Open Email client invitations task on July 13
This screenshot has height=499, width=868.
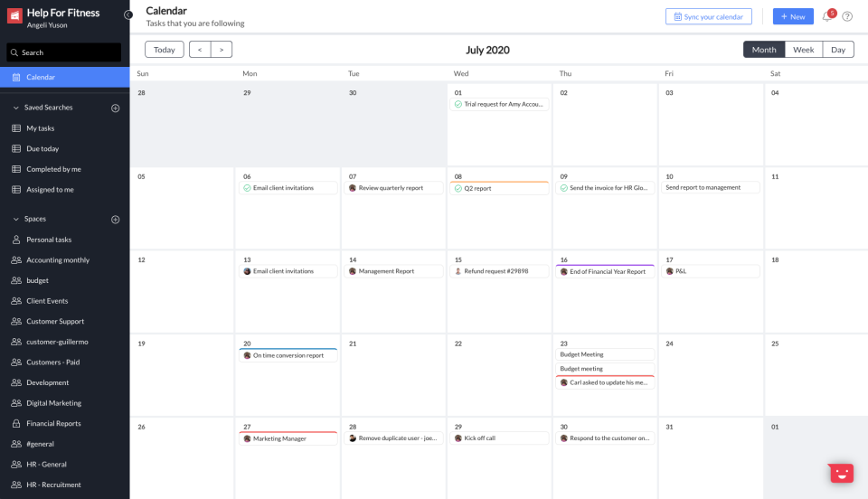(x=288, y=271)
